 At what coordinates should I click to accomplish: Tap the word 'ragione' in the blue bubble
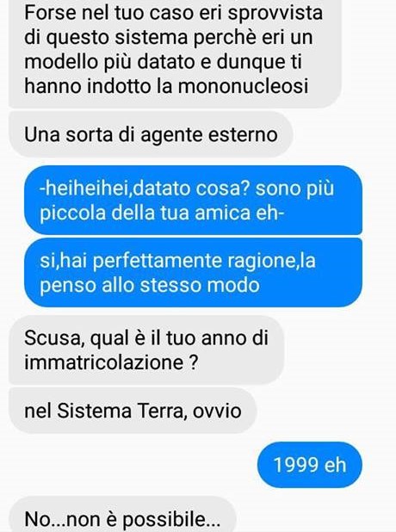(x=263, y=261)
